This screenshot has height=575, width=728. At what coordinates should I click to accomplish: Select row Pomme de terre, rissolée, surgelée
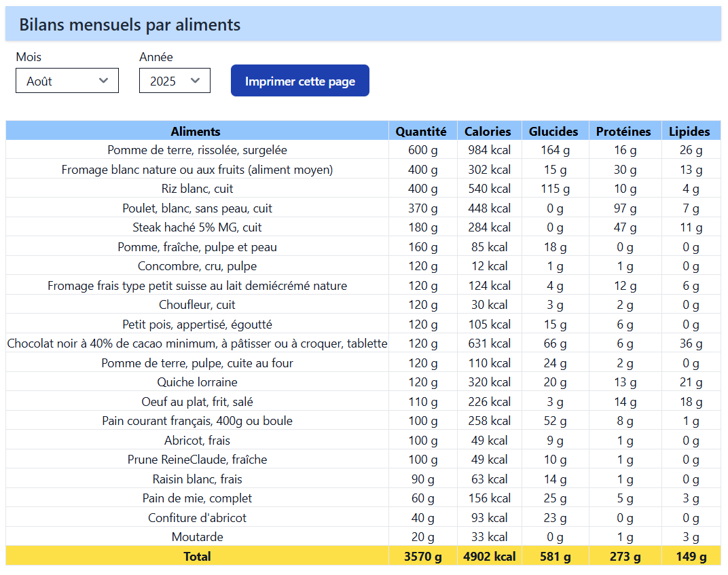(363, 150)
